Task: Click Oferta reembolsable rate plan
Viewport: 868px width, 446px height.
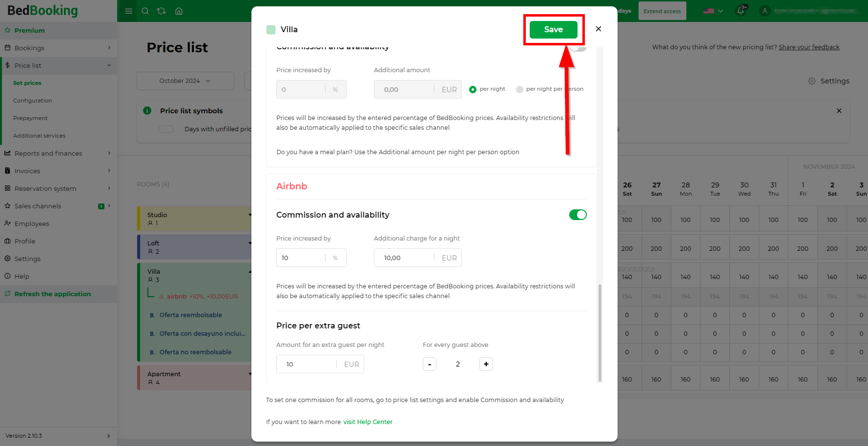Action: pos(191,315)
